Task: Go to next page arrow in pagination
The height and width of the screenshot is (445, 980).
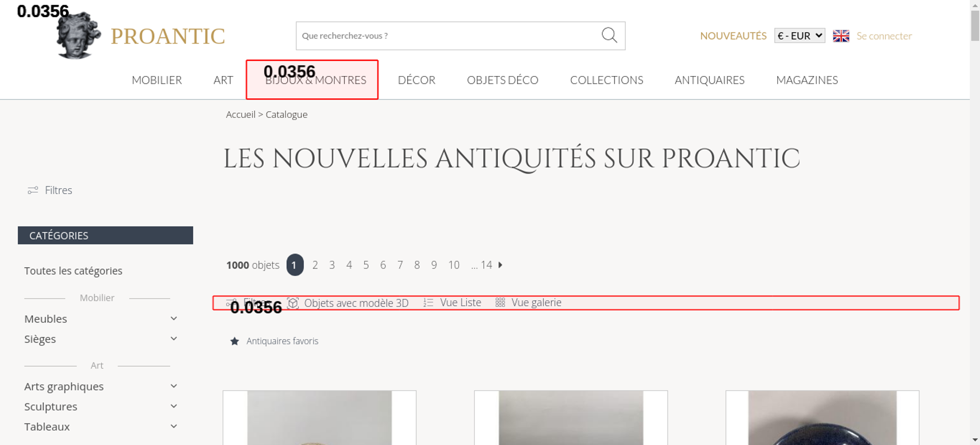Action: click(500, 265)
